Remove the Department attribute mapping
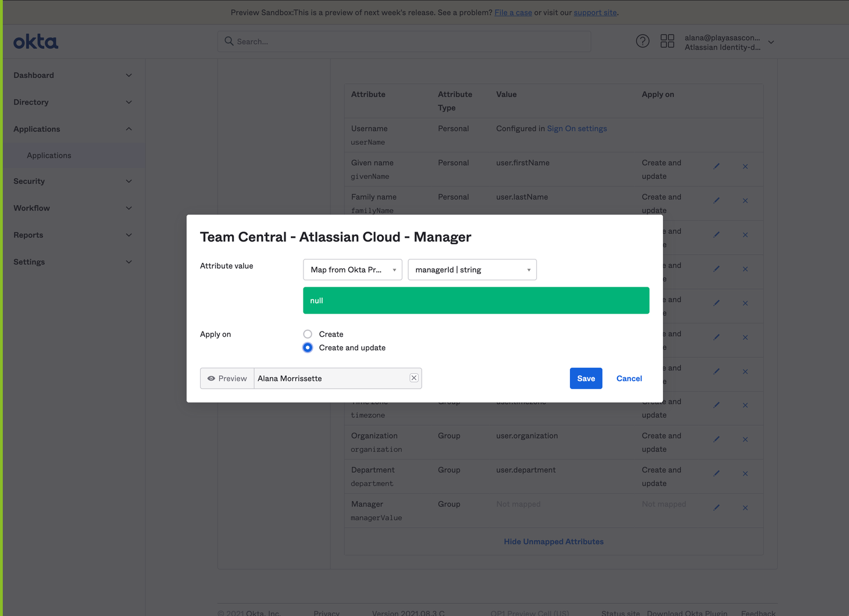849x616 pixels. point(745,473)
